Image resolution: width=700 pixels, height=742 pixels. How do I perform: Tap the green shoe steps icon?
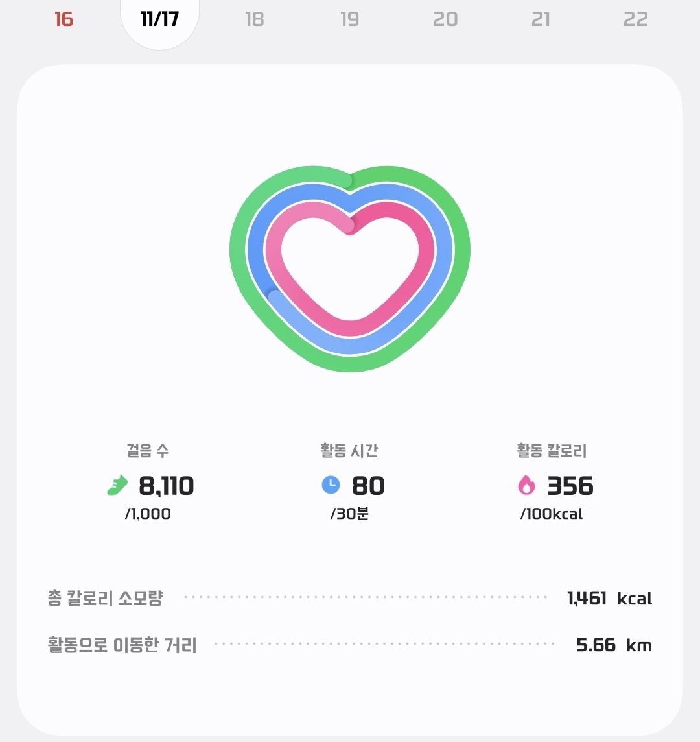pos(118,486)
